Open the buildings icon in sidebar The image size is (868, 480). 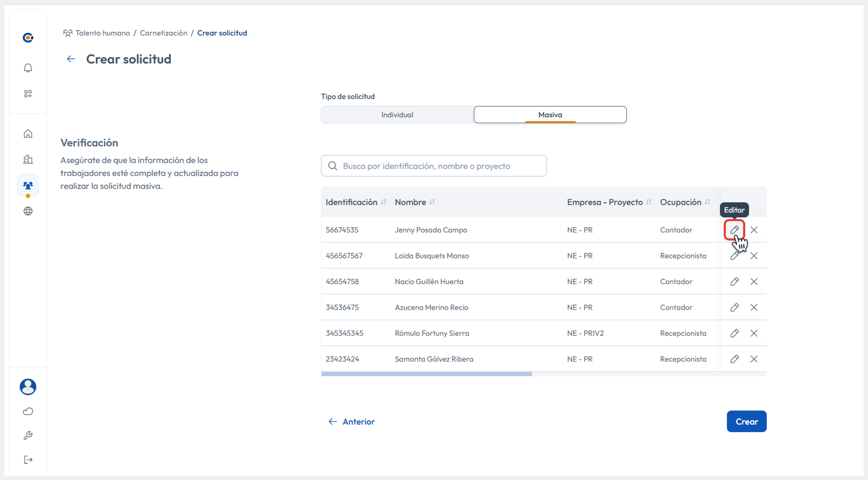coord(28,159)
